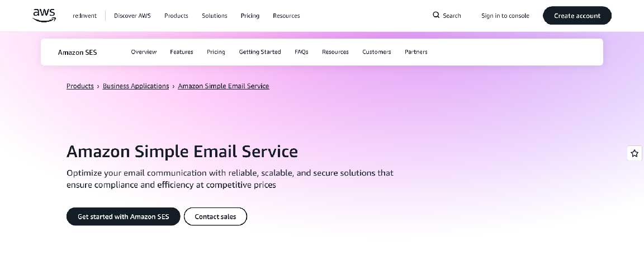Switch to the Customers tab
The height and width of the screenshot is (264, 644).
point(377,52)
